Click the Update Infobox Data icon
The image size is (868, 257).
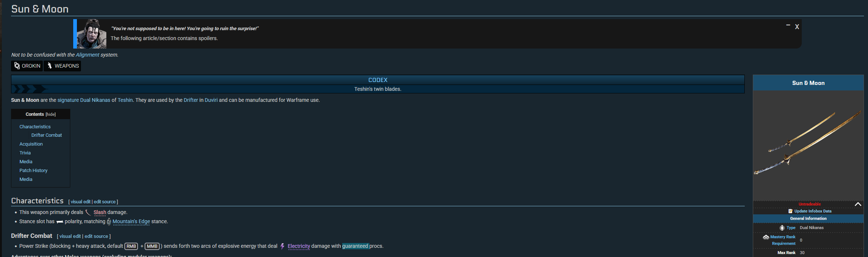pos(790,211)
